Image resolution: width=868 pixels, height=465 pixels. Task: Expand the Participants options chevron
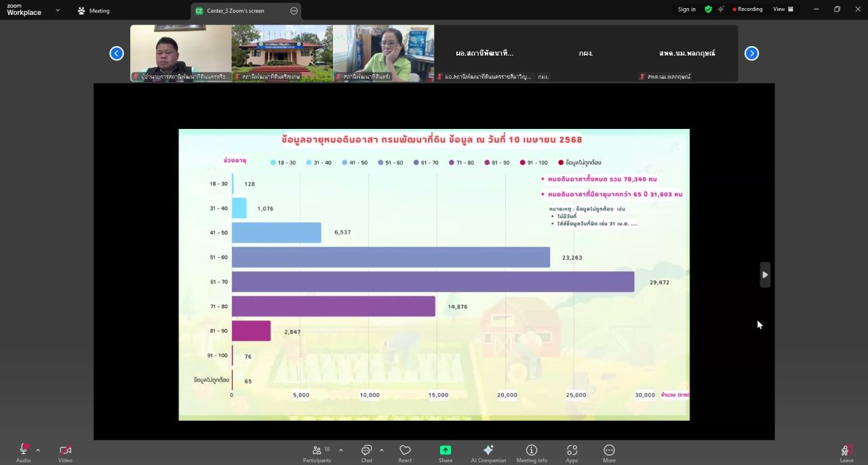point(340,450)
